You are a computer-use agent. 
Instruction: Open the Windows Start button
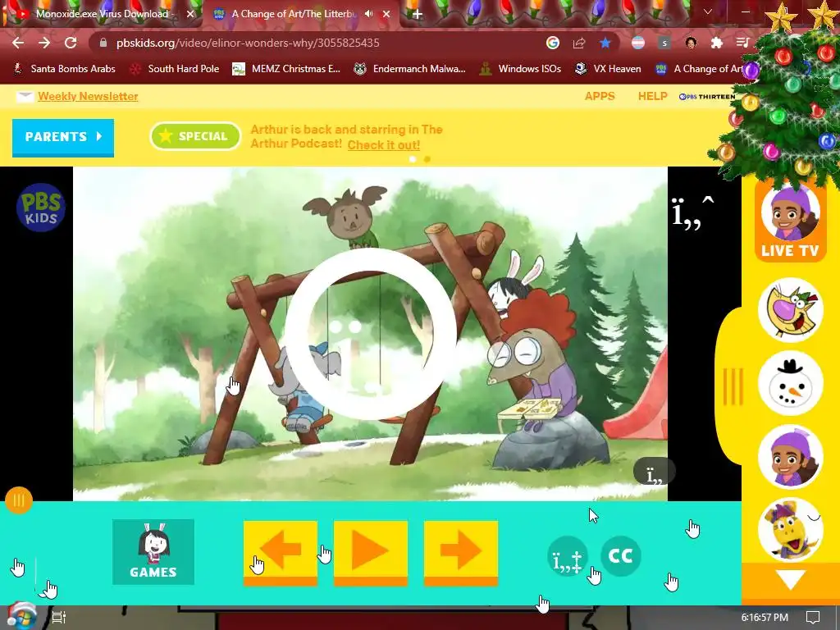[21, 616]
